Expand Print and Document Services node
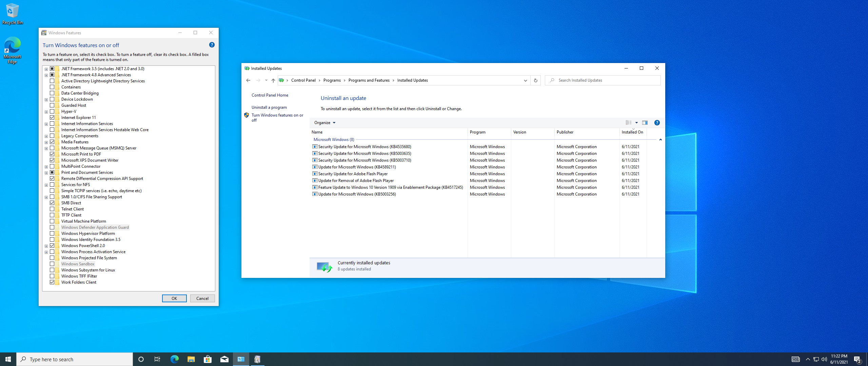 tap(46, 173)
